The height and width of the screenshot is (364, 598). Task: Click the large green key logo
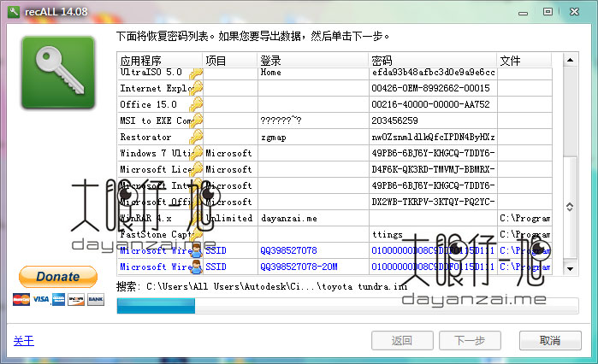[58, 73]
